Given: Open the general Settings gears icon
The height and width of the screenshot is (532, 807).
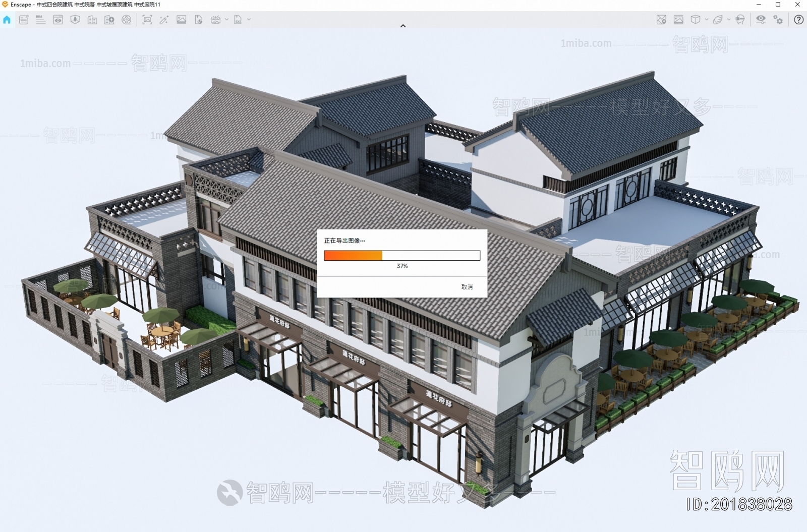Looking at the screenshot, I should [778, 20].
